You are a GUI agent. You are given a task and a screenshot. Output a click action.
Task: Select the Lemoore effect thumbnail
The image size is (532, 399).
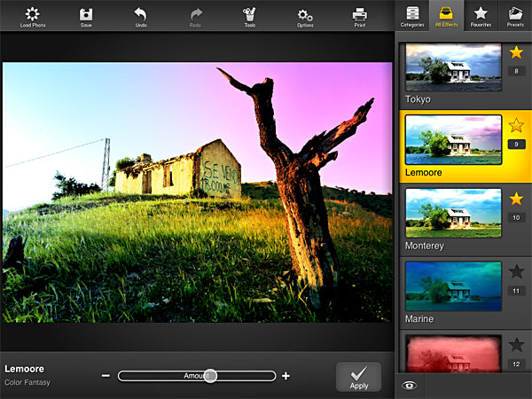coord(453,140)
